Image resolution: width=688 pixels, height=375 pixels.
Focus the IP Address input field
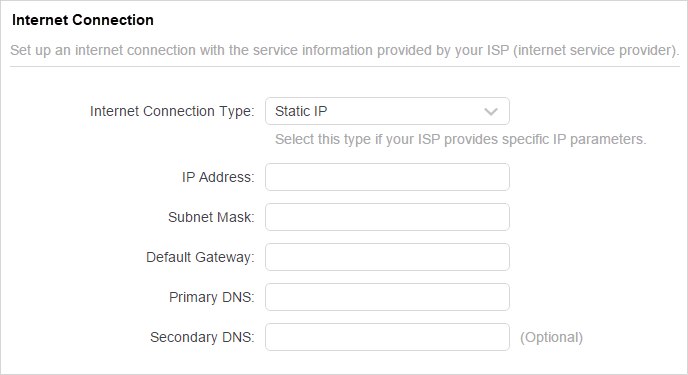pos(387,177)
